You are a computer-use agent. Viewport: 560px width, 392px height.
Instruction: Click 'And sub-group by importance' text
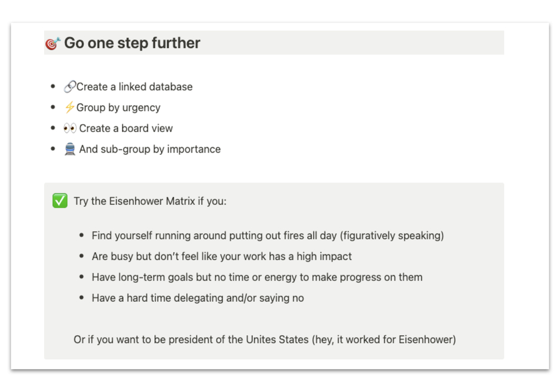[x=150, y=149]
